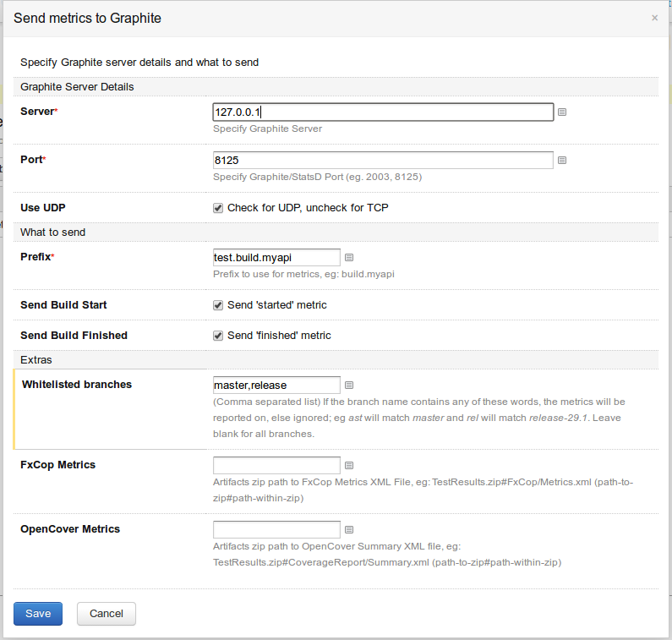Open parameter picker icon beside OpenCover Metrics field
The height and width of the screenshot is (640, 672).
[x=349, y=529]
